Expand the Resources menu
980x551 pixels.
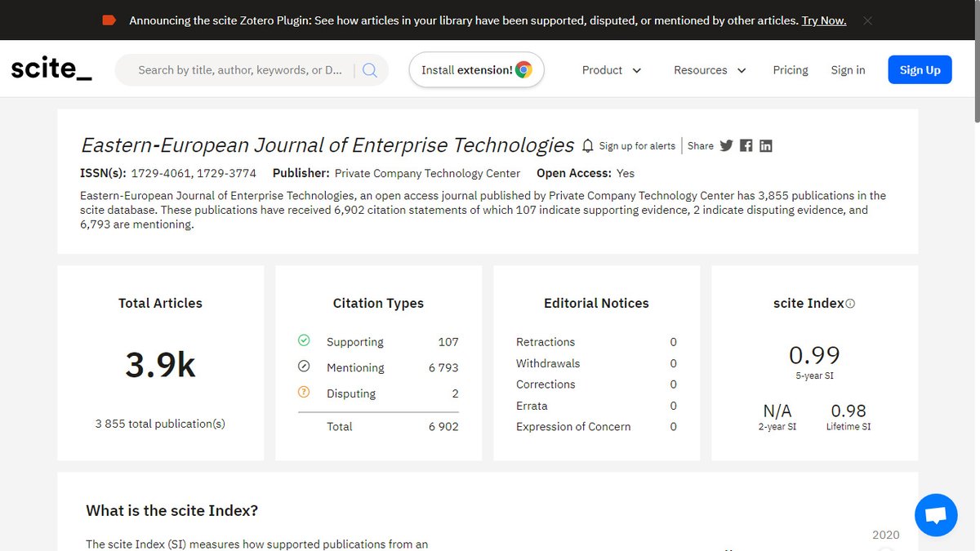pyautogui.click(x=710, y=70)
